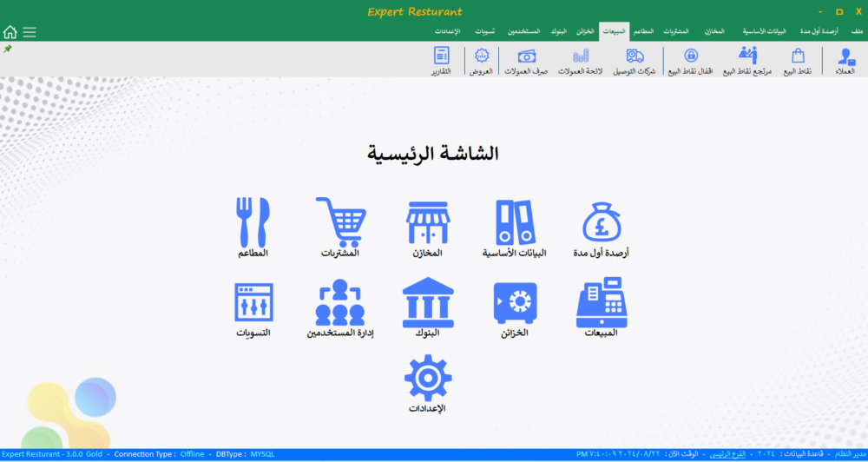The width and height of the screenshot is (868, 462).
Task: Open the البنوك (Banks) building tile
Action: (427, 308)
